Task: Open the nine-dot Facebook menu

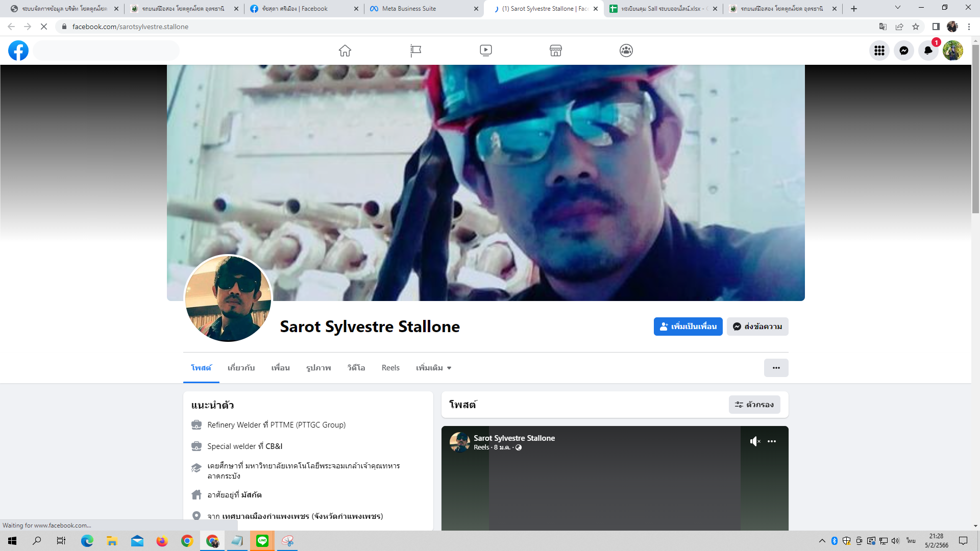Action: click(879, 51)
